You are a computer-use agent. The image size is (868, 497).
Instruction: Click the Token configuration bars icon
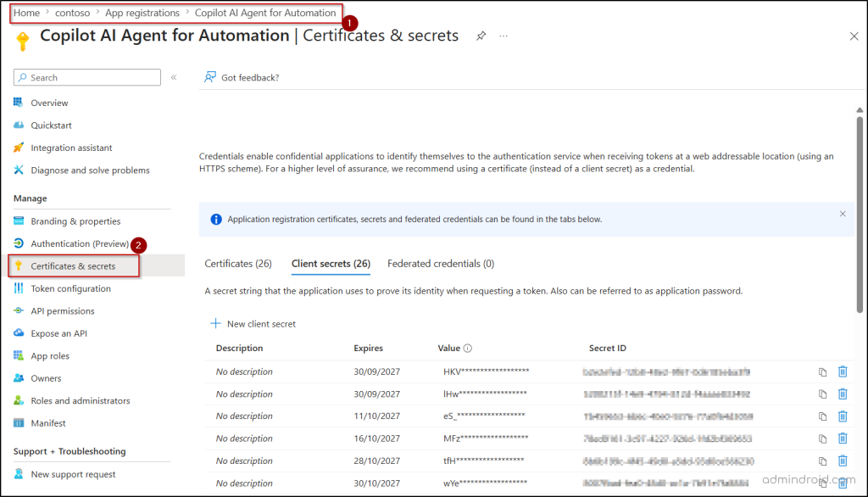19,288
